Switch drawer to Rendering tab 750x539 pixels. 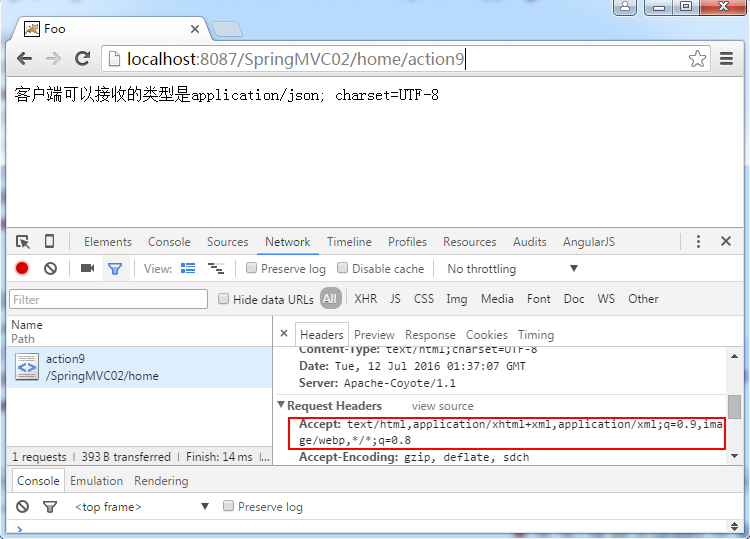pos(161,481)
